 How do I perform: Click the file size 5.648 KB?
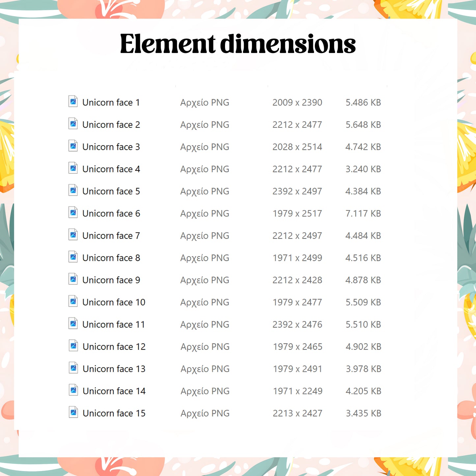[363, 125]
